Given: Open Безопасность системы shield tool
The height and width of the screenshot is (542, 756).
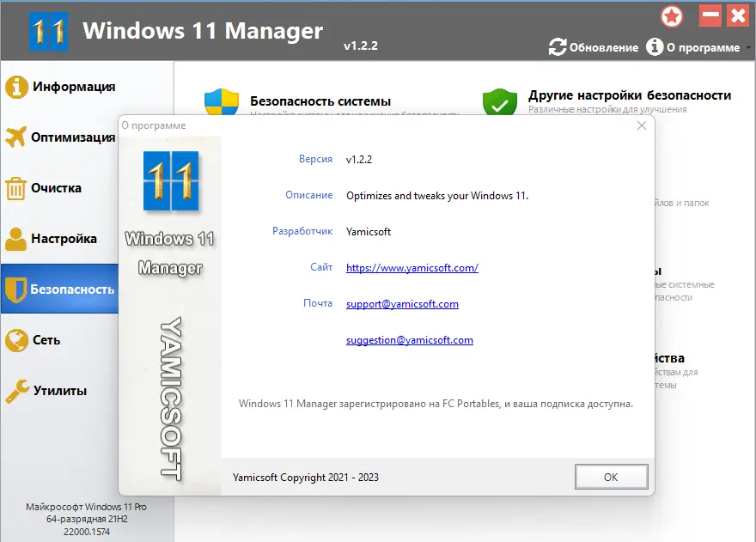Looking at the screenshot, I should 222,101.
